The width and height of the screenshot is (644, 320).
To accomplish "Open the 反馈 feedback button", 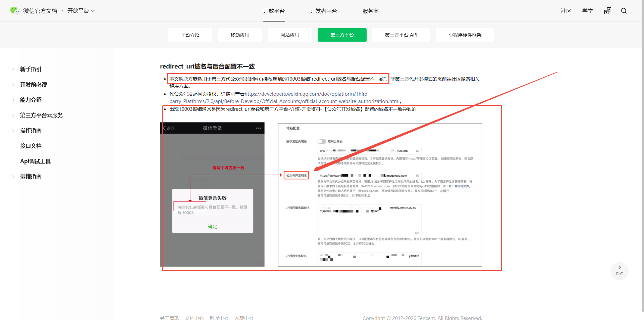I will pyautogui.click(x=619, y=271).
